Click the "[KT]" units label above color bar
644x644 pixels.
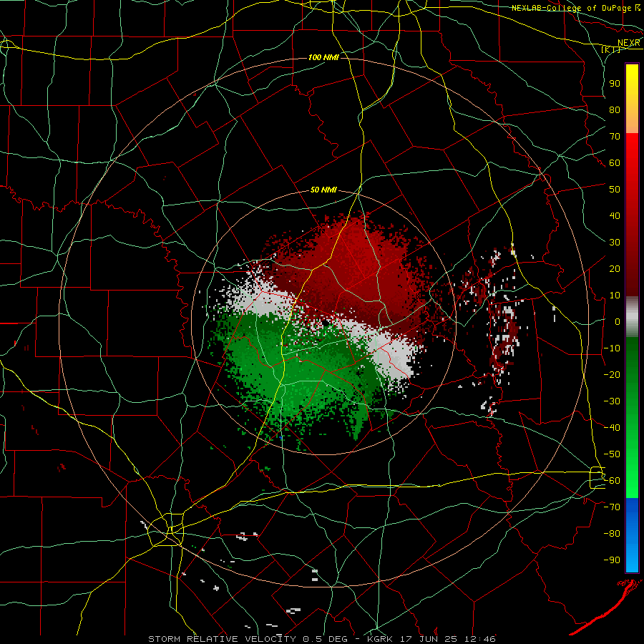pos(611,49)
